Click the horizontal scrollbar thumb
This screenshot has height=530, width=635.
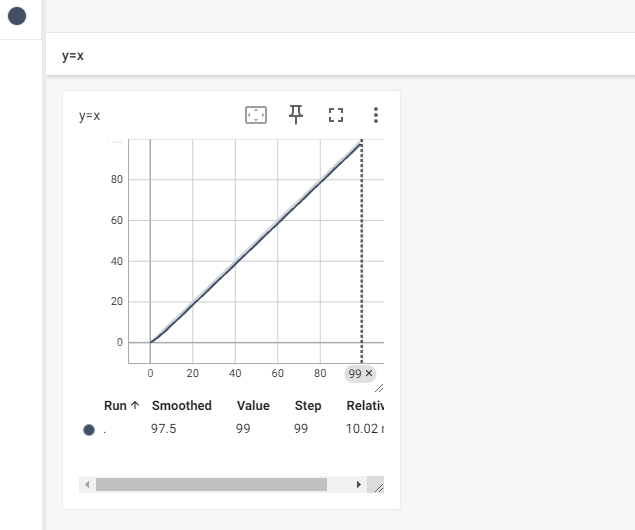pyautogui.click(x=211, y=484)
